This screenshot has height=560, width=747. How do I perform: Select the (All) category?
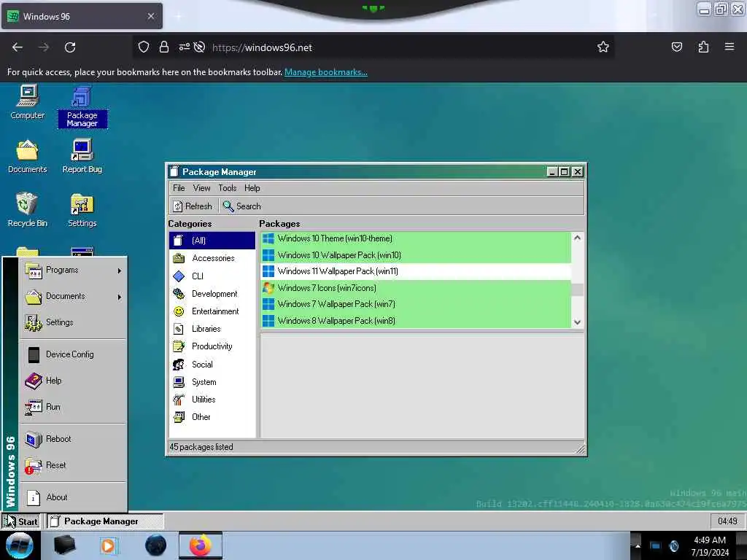[212, 241]
